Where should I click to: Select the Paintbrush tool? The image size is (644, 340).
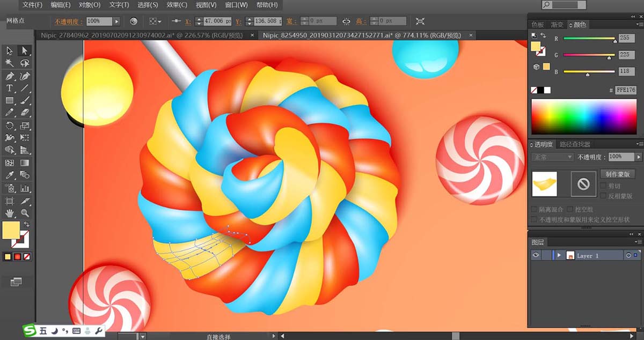click(x=24, y=100)
